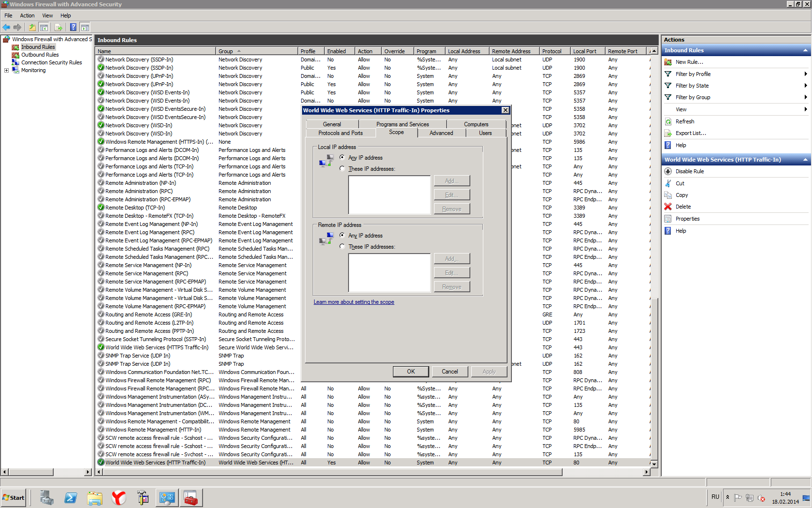Click Cancel in the Properties dialog

450,372
